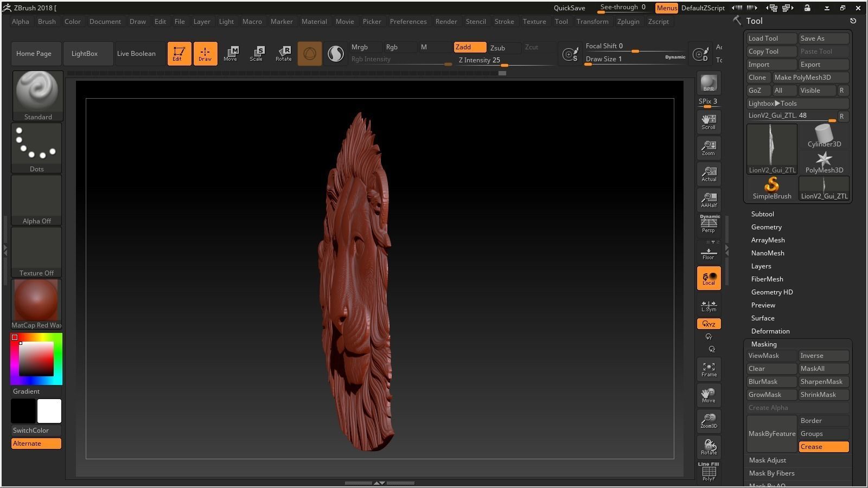Expand the FiberMesh section
The height and width of the screenshot is (488, 868).
pyautogui.click(x=767, y=279)
